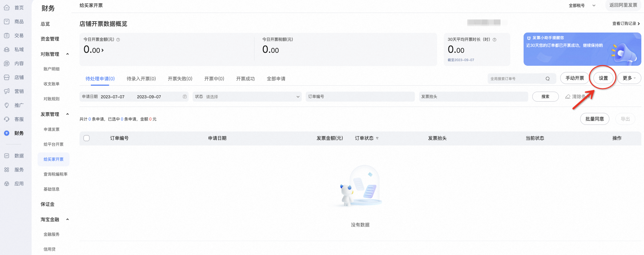Click the eraser icon of 清除条件
Image resolution: width=644 pixels, height=255 pixels.
pos(568,97)
